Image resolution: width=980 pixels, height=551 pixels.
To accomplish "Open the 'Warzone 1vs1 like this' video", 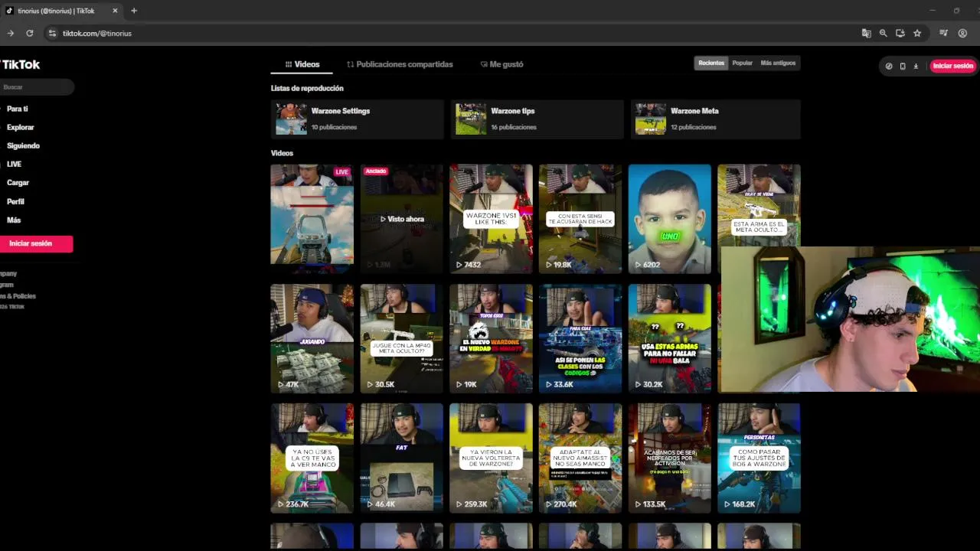I will (x=491, y=219).
